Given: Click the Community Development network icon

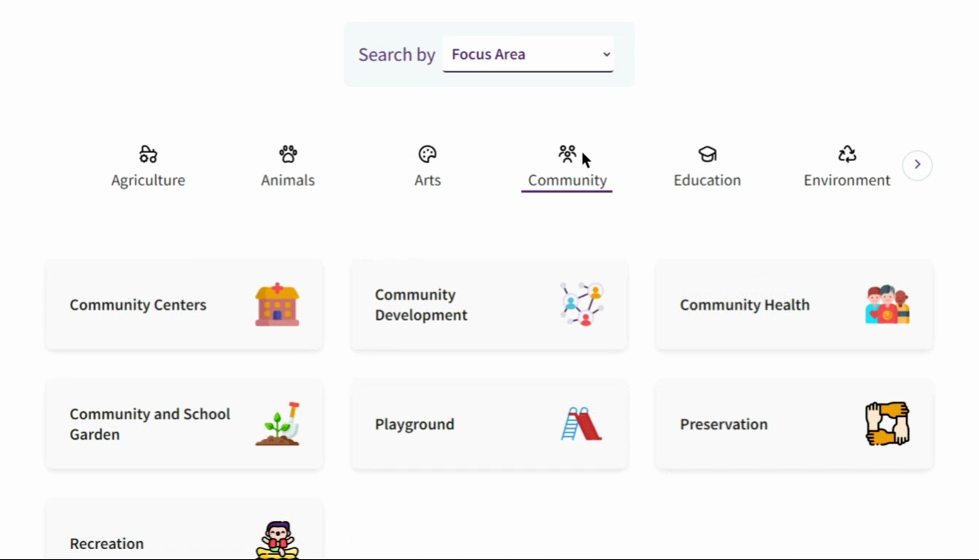Looking at the screenshot, I should (x=582, y=304).
